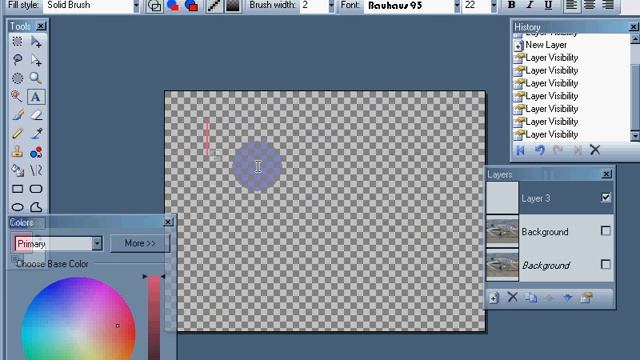The width and height of the screenshot is (640, 360).
Task: Add a new layer in Layers panel
Action: point(494,298)
